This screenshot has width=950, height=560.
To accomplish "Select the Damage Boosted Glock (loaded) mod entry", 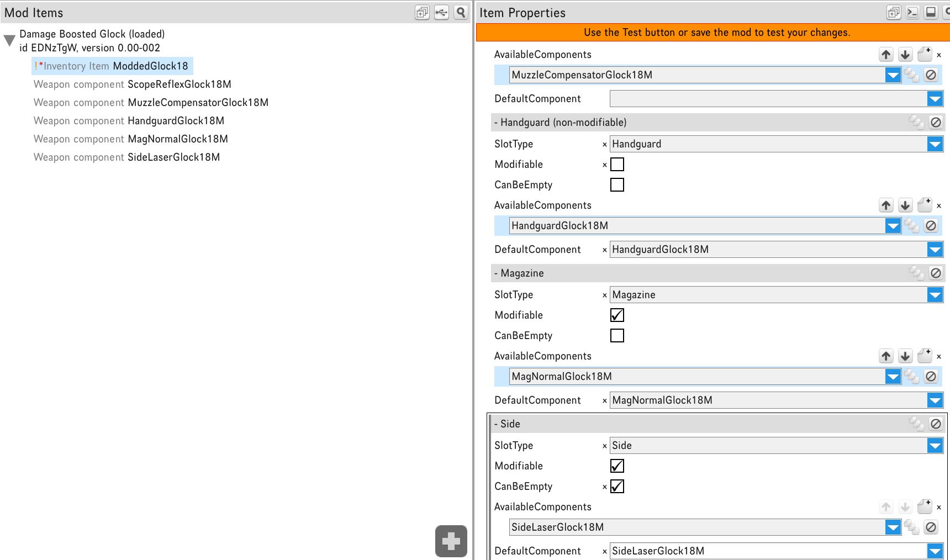I will tap(92, 41).
